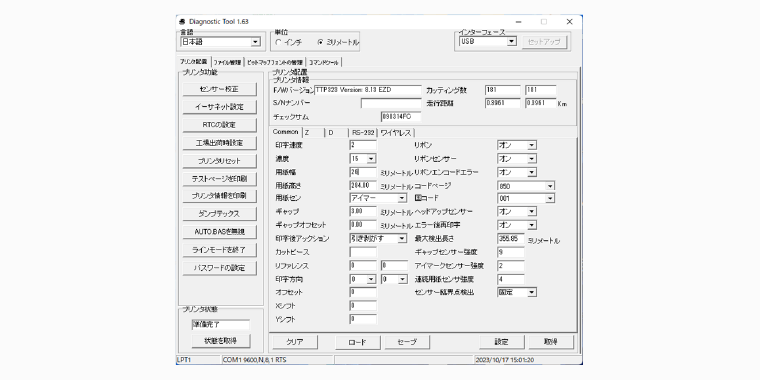Switch to the コマンドツール tab
Screen dimensions: 760x380
click(x=324, y=63)
